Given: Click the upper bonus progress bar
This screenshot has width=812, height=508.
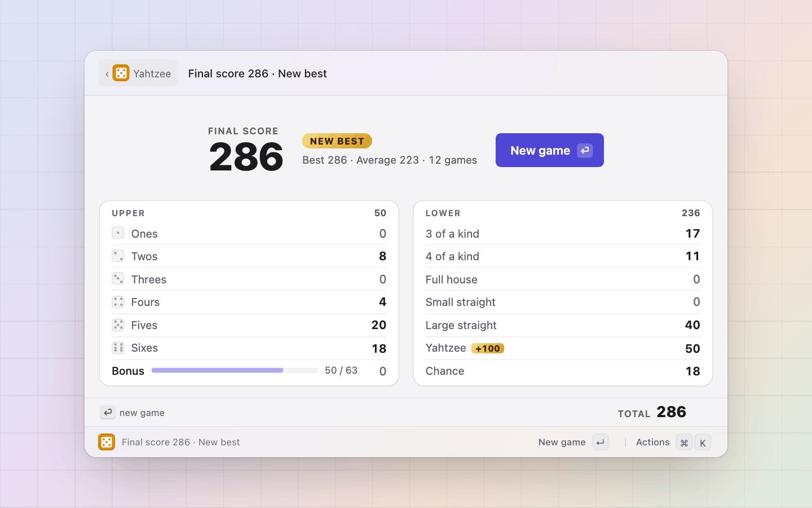Looking at the screenshot, I should pos(235,370).
